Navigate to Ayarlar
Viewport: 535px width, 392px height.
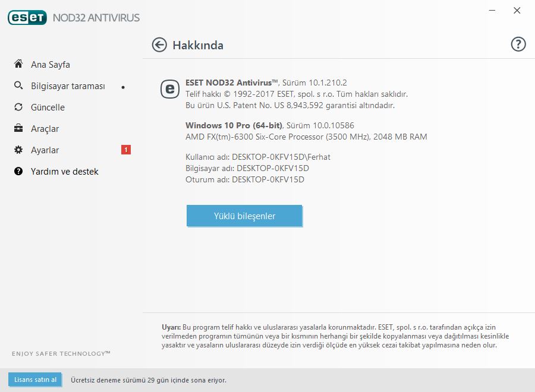(45, 150)
